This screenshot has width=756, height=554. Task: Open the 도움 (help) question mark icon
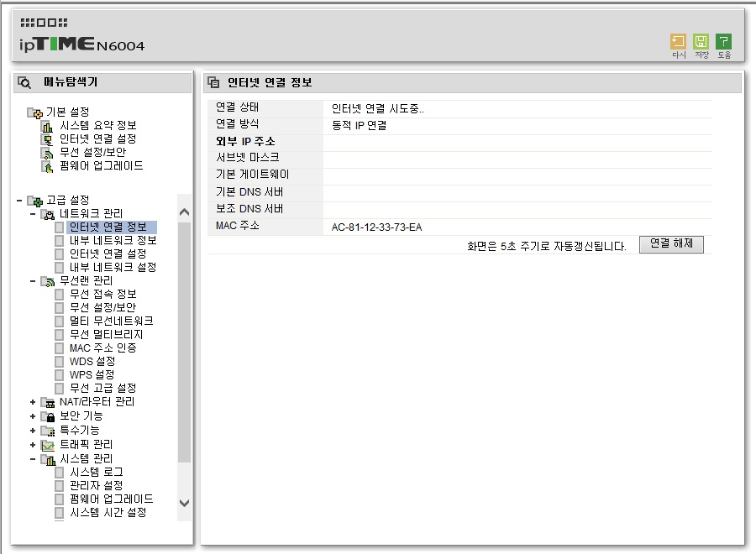coord(723,41)
